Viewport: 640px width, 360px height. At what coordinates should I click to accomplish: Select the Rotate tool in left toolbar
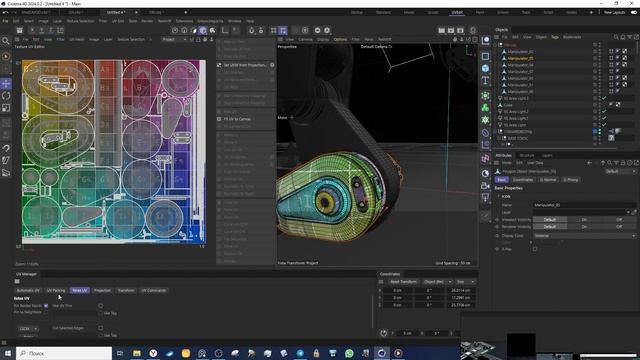point(6,96)
